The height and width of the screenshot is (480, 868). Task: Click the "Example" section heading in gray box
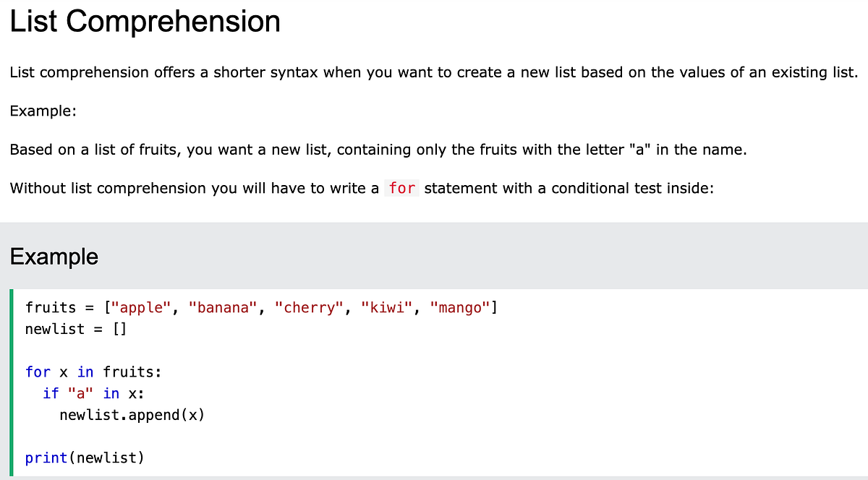(x=54, y=257)
